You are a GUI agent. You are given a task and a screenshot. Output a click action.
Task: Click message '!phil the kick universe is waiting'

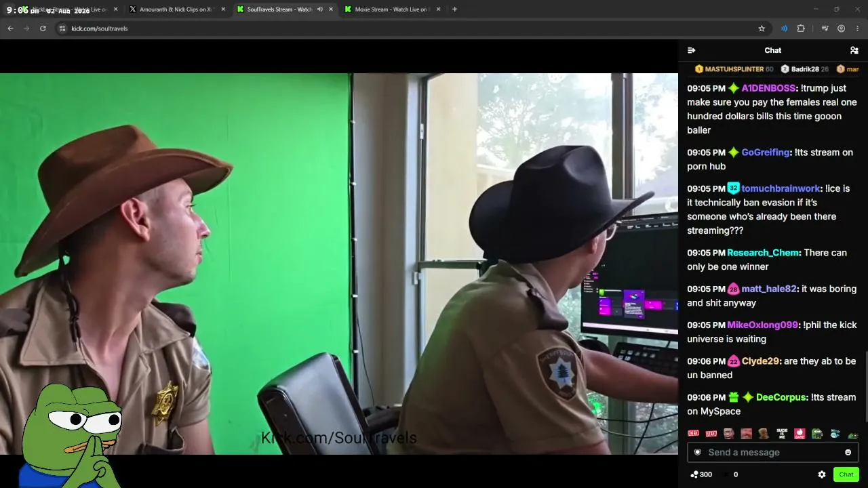tap(772, 332)
